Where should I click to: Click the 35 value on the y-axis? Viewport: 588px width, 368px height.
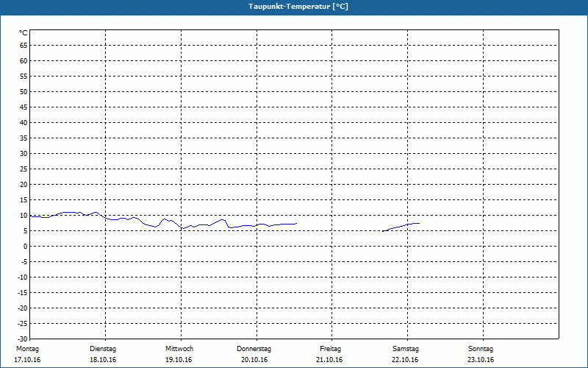tap(24, 138)
